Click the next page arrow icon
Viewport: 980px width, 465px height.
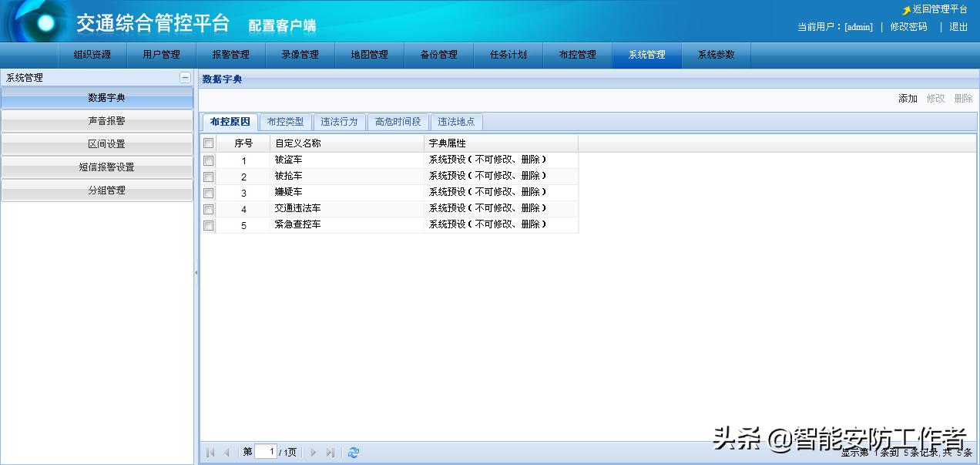click(x=314, y=453)
